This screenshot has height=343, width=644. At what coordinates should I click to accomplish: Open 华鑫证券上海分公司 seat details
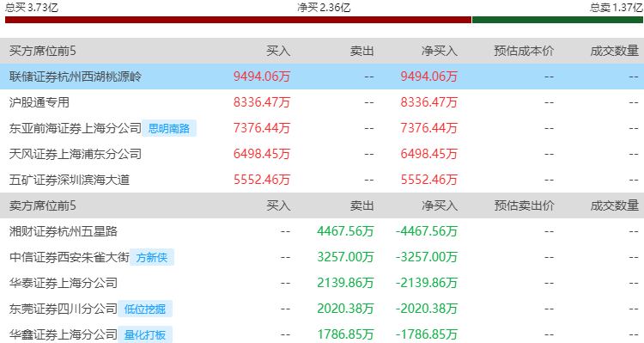64,334
